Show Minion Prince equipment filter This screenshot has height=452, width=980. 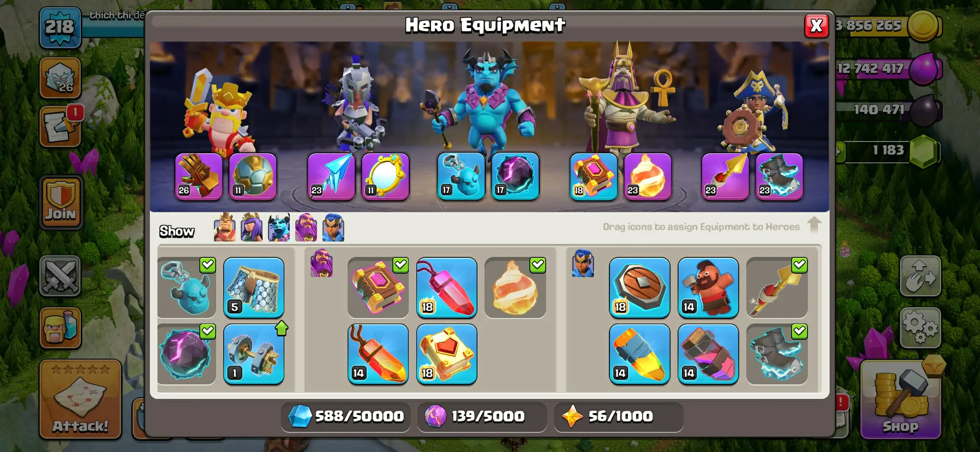(x=279, y=228)
